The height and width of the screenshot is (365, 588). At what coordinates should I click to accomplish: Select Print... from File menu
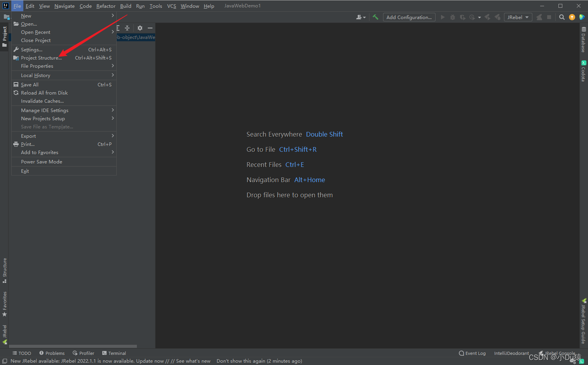(x=64, y=144)
